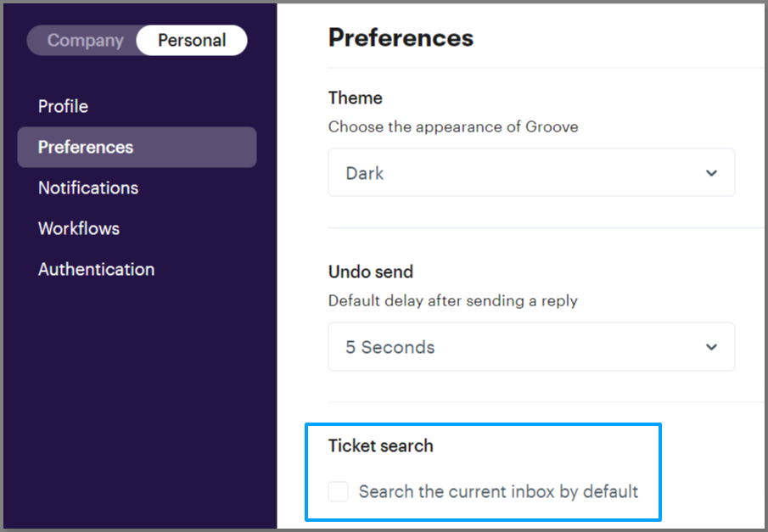
Task: Click 'Default delay after sending a reply' text
Action: tap(452, 301)
